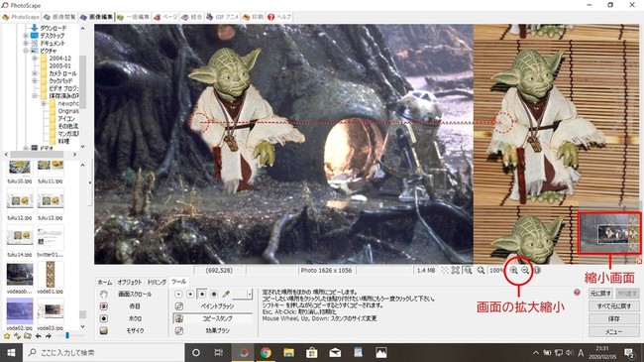
Task: Click the refresh icon below thumbnails
Action: [x=17, y=336]
